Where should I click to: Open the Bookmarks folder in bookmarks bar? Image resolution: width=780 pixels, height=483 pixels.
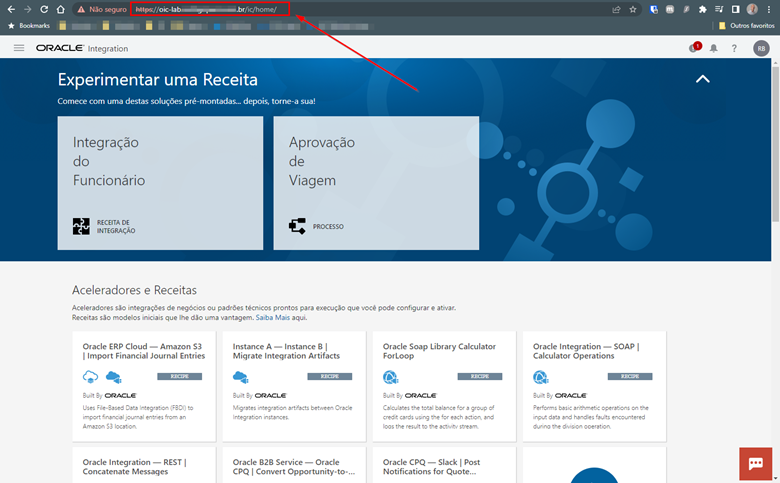point(29,25)
